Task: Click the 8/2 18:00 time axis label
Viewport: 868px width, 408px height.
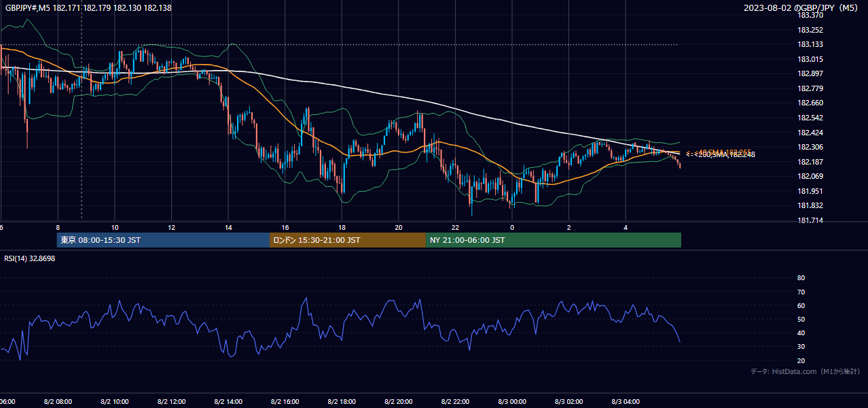Action: click(342, 402)
